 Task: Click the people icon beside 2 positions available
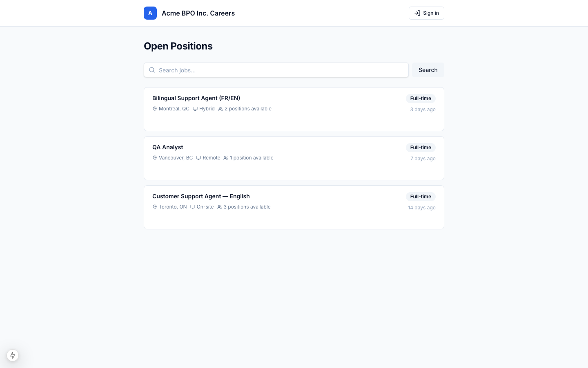point(220,109)
